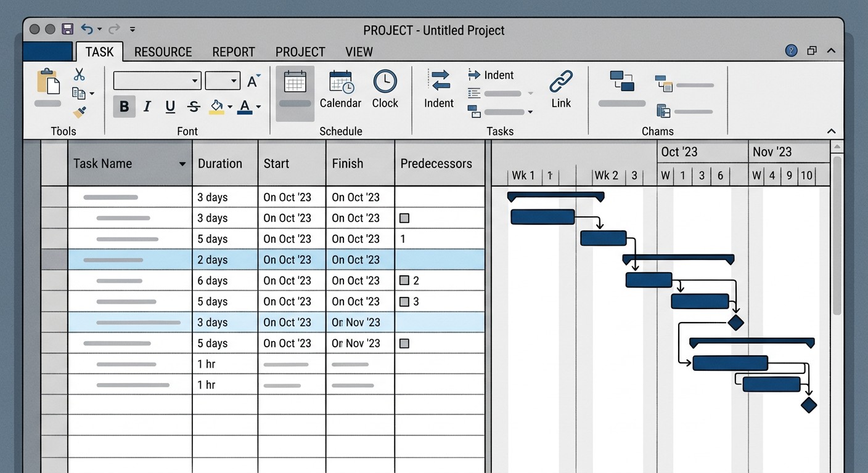Screen dimensions: 868x473
Task: Select the '6 days' duration cell
Action: 225,281
